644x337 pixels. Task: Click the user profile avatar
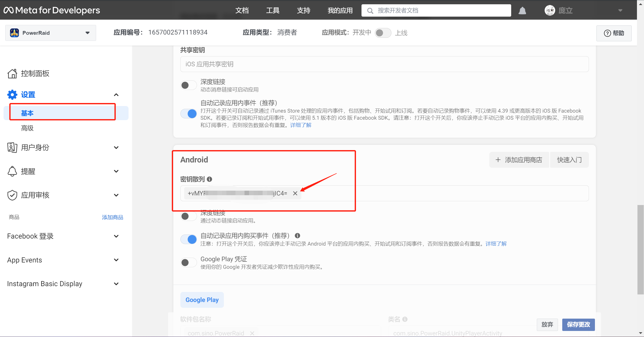point(550,10)
